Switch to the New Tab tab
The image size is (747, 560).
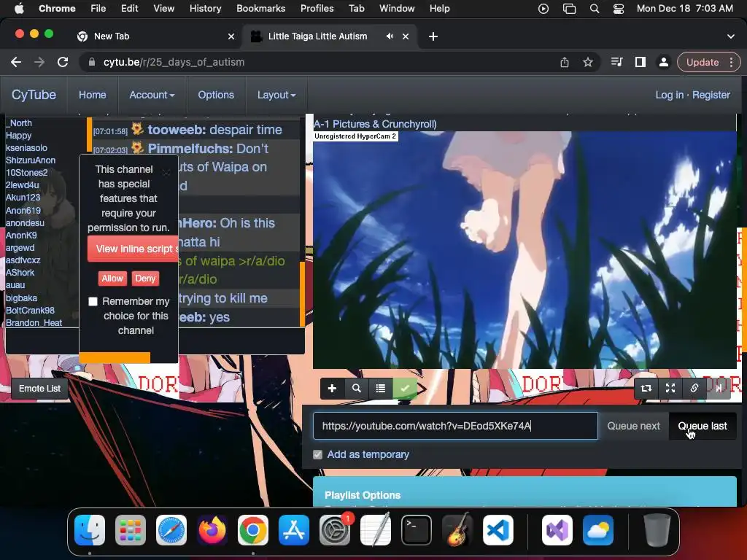[x=155, y=36]
